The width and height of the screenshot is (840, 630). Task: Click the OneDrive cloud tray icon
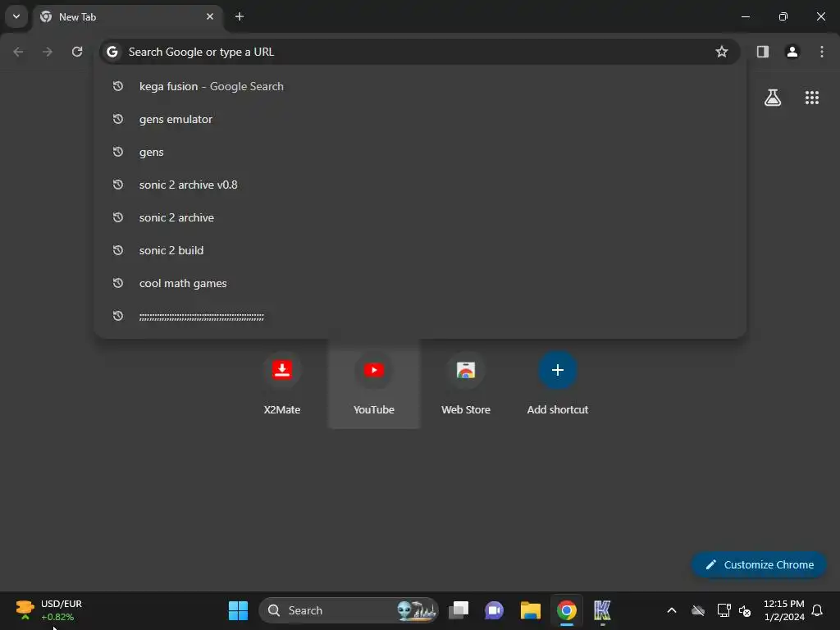[x=698, y=610]
